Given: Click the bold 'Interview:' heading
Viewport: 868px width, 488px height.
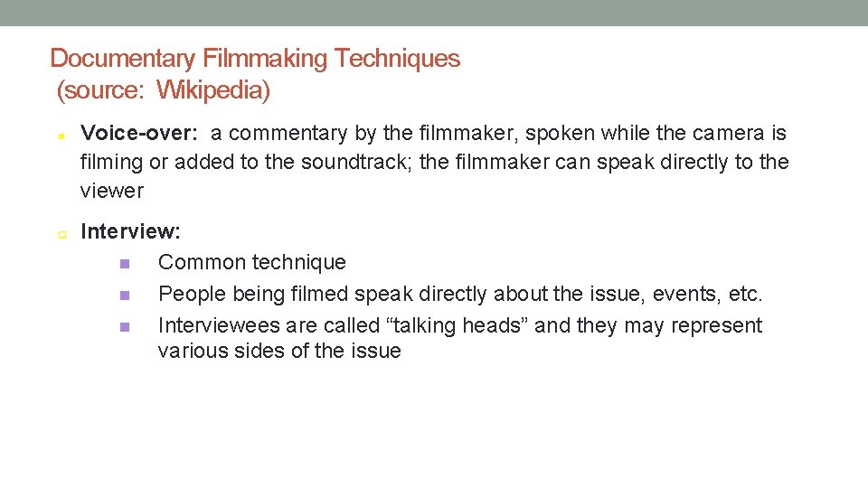Looking at the screenshot, I should [130, 231].
